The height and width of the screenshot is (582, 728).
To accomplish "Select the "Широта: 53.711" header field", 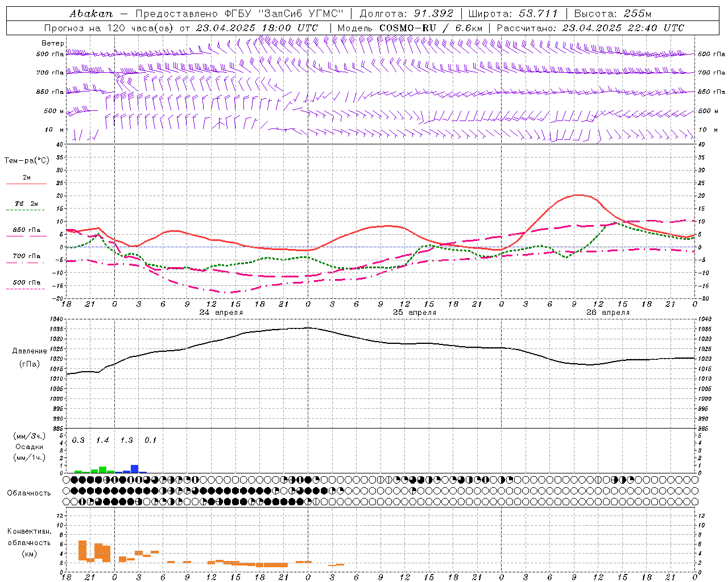I will [x=513, y=14].
